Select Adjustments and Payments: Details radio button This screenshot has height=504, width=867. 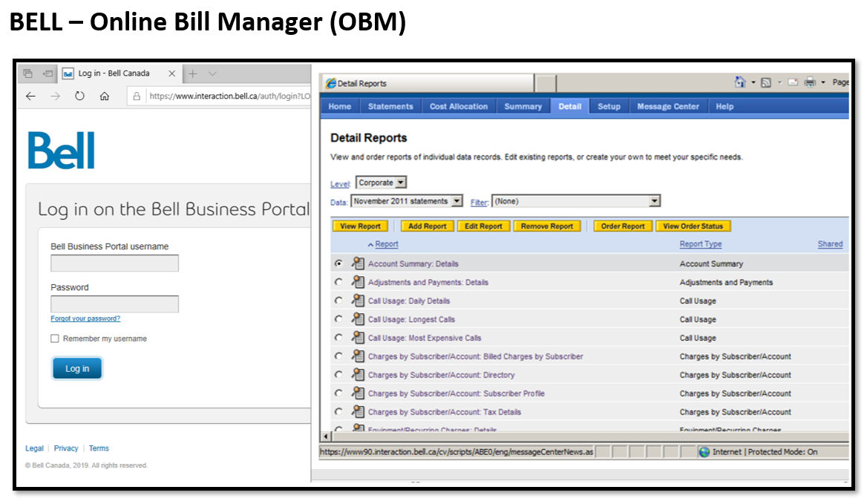pyautogui.click(x=339, y=282)
